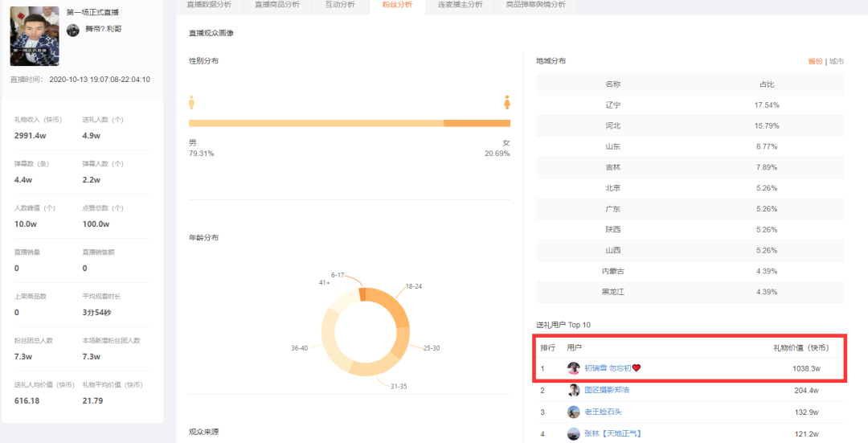Click the 25-30 age label
The width and height of the screenshot is (868, 443).
(432, 348)
